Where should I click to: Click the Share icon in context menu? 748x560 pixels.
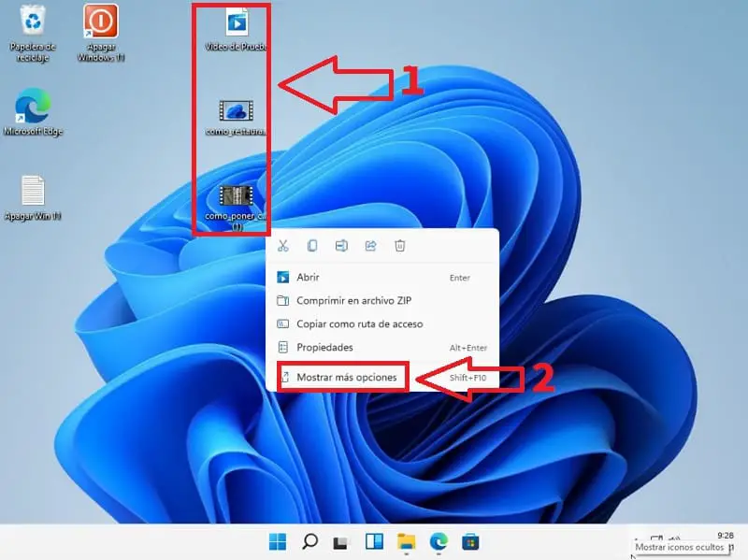(370, 246)
